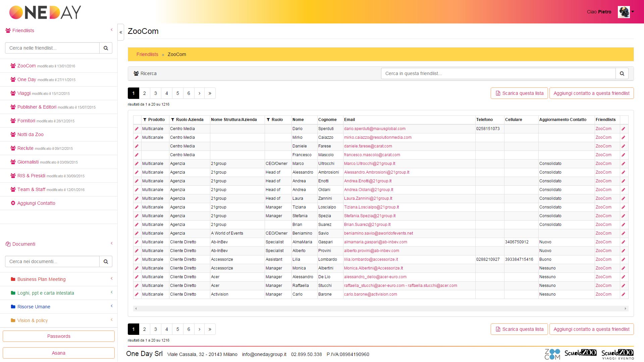This screenshot has width=644, height=362.
Task: Open the Giornalisti friendlist
Action: coord(28,162)
